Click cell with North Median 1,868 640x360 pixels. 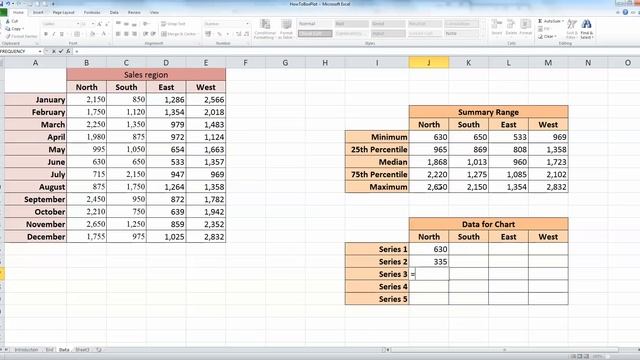click(x=429, y=162)
